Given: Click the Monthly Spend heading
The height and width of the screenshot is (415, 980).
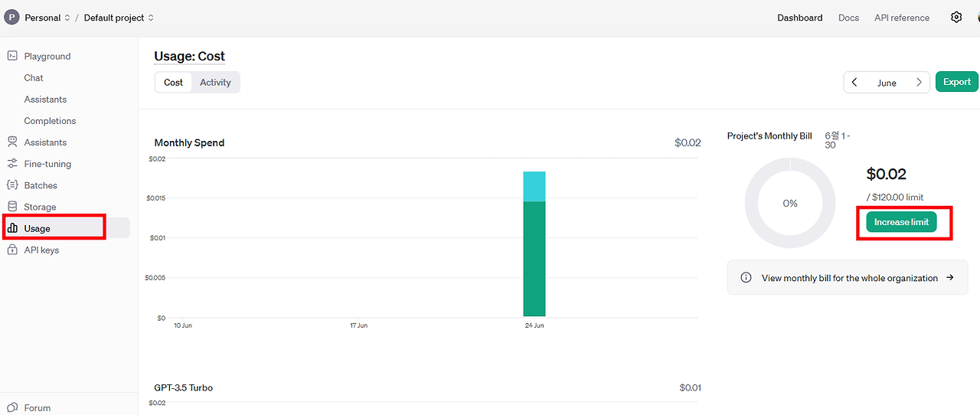Looking at the screenshot, I should tap(189, 142).
